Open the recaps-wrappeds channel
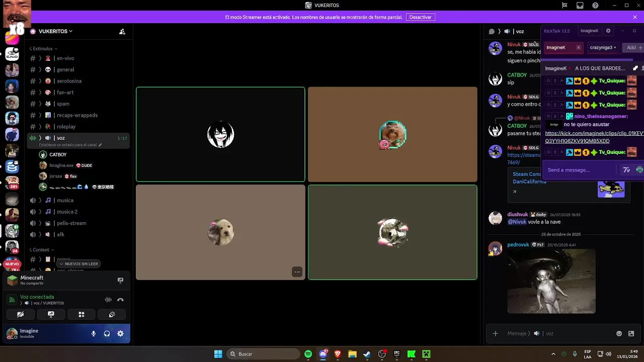644x362 pixels. tap(78, 115)
